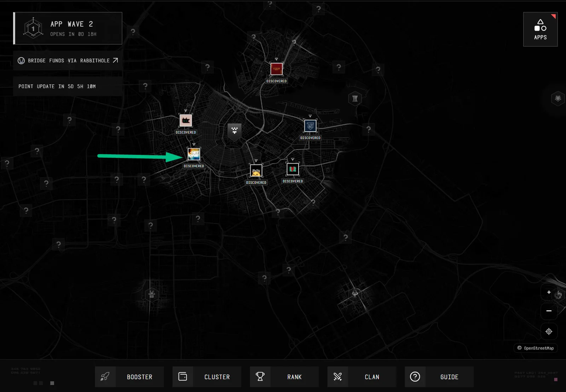Center map on current location
Viewport: 566px width, 392px height.
pyautogui.click(x=549, y=331)
